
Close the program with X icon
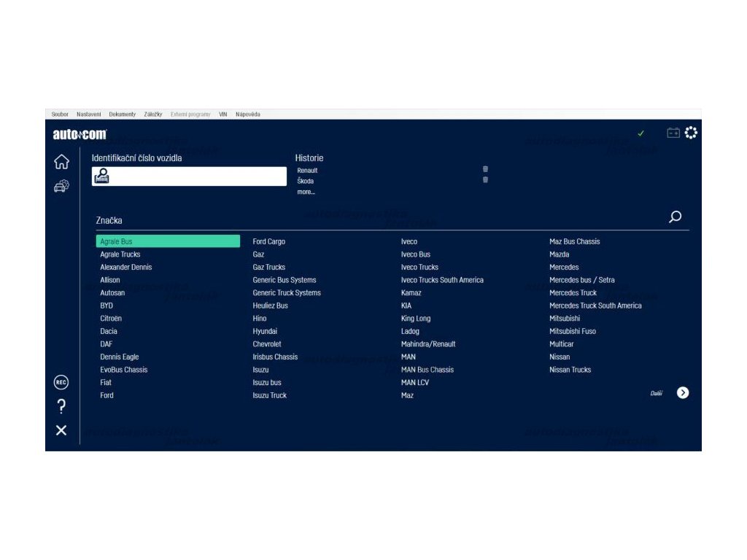(x=61, y=430)
